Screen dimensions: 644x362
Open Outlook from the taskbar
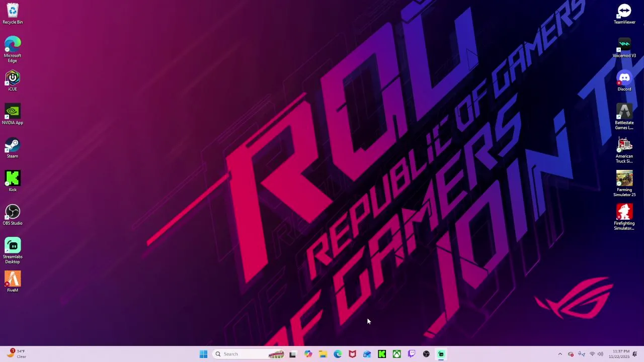click(367, 354)
